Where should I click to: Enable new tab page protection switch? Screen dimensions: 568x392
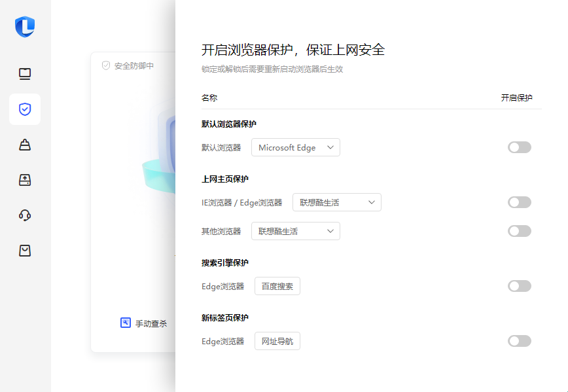point(519,341)
